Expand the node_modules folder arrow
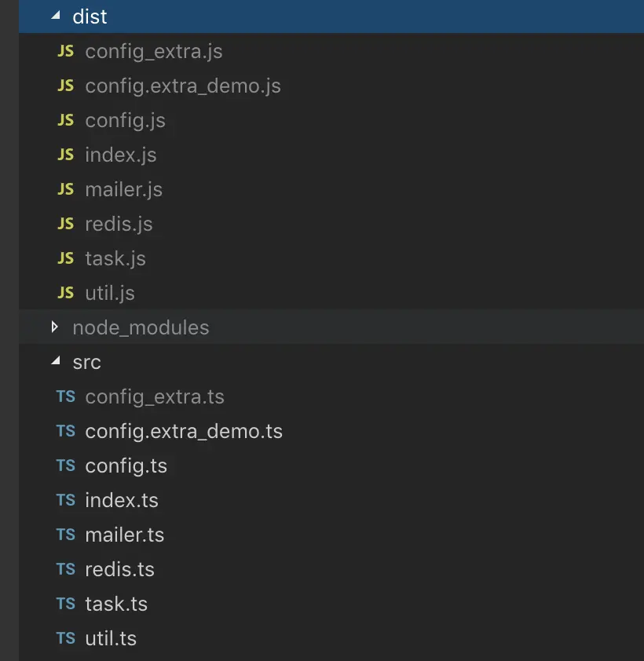This screenshot has width=644, height=661. (x=54, y=327)
